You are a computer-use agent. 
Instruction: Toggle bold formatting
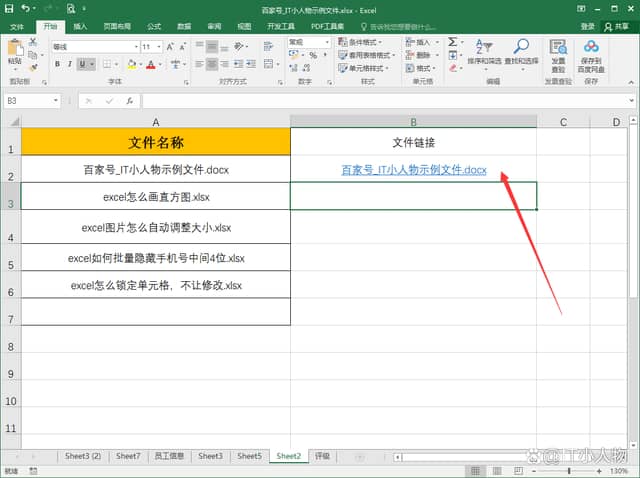pos(57,64)
